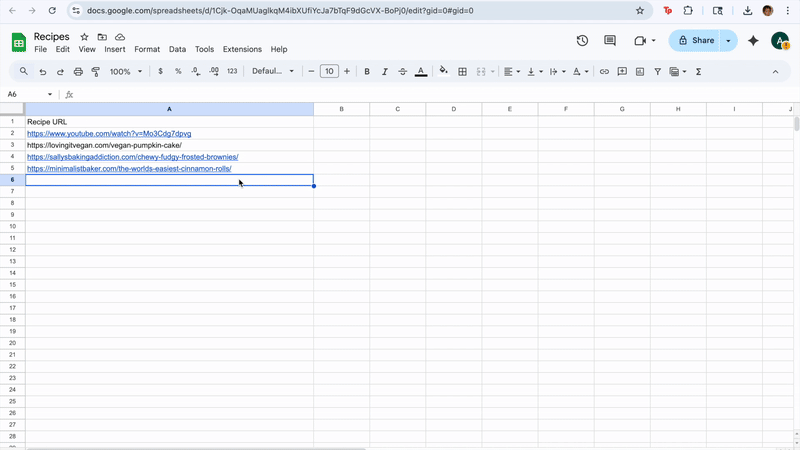
Task: Click the paint format roller icon
Action: (x=96, y=72)
